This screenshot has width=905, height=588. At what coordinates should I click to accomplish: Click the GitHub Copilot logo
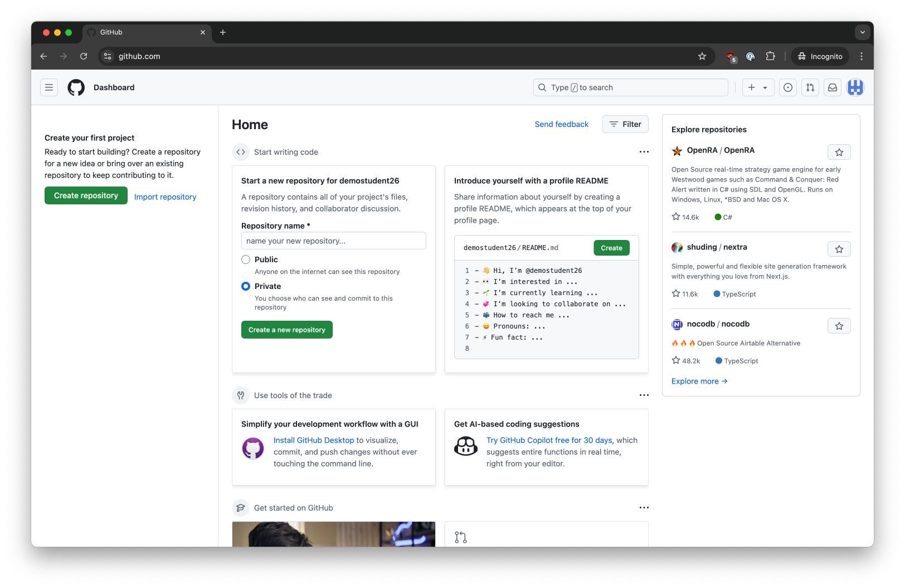[466, 446]
